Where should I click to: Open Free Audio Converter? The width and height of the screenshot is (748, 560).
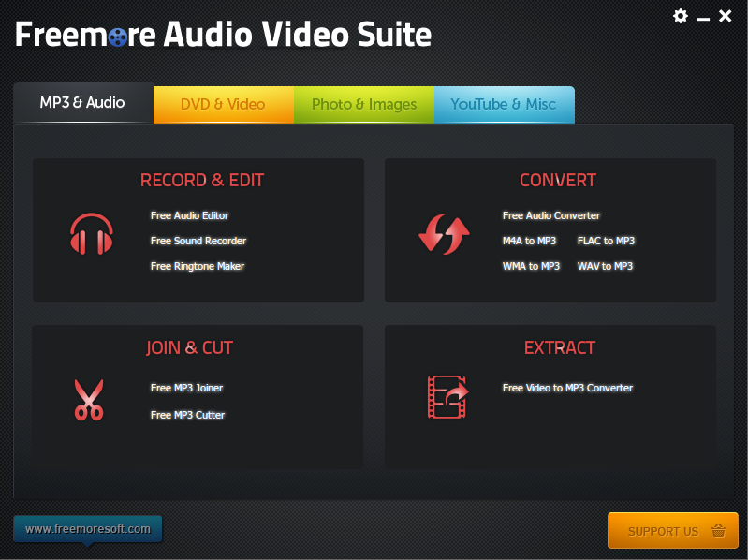click(x=551, y=215)
